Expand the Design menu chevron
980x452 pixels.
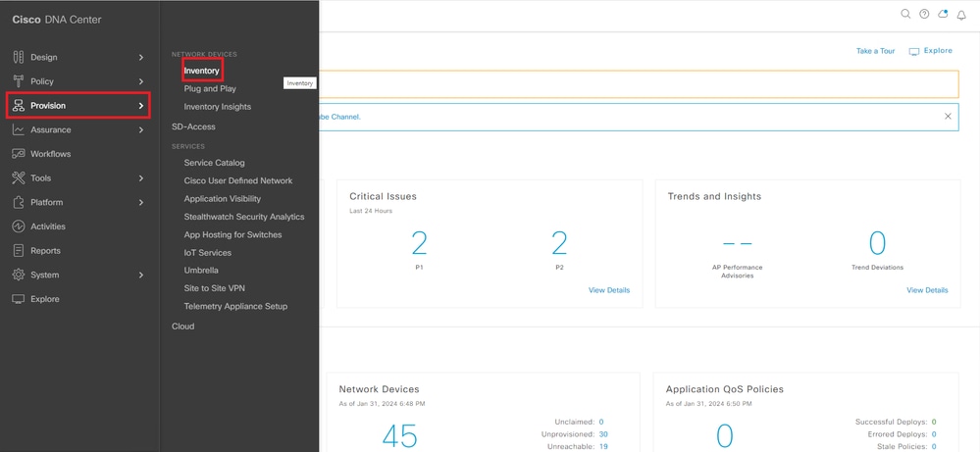[141, 58]
